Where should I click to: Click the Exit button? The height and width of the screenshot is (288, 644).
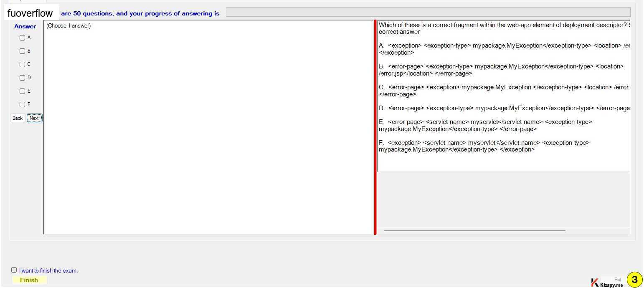click(x=617, y=279)
